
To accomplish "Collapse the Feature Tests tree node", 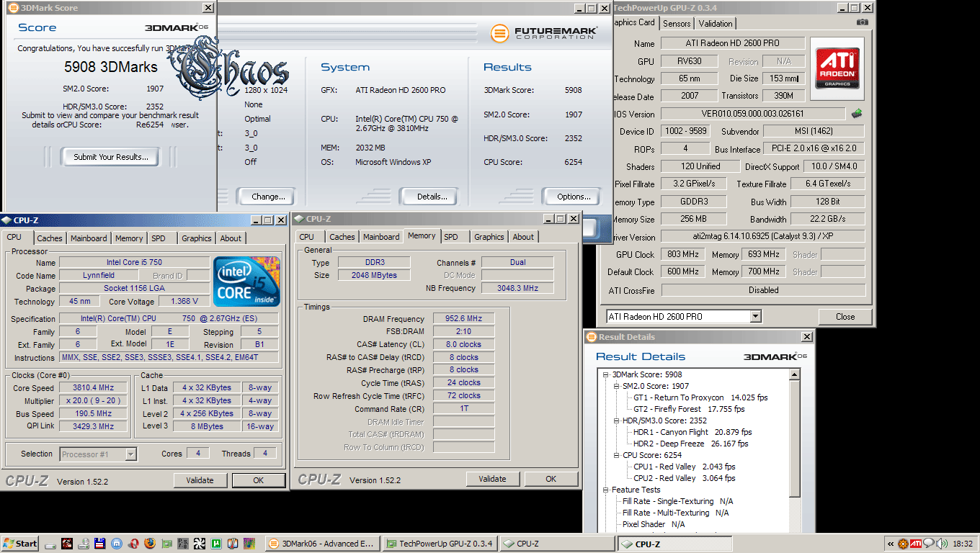I will (605, 490).
